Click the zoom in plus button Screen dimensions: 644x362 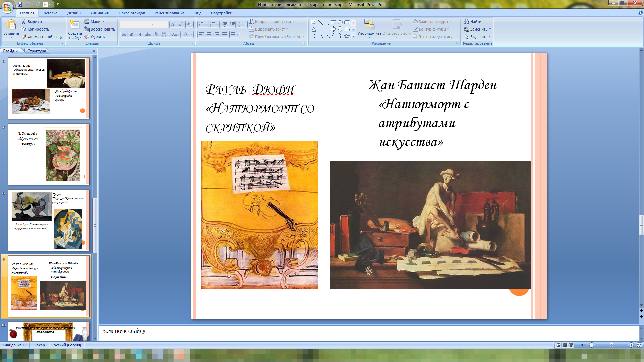[x=631, y=345]
